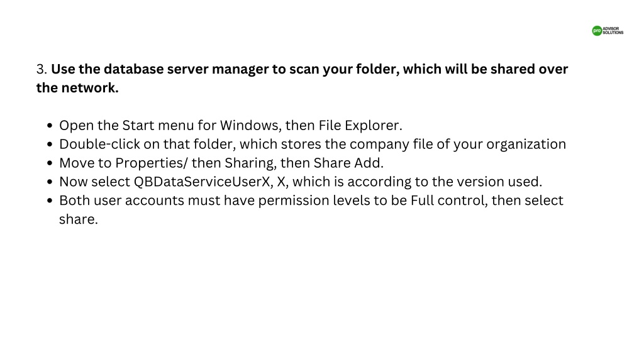The image size is (644, 362).
Task: Click the Pro Advisor Solutions logo
Action: [x=608, y=31]
